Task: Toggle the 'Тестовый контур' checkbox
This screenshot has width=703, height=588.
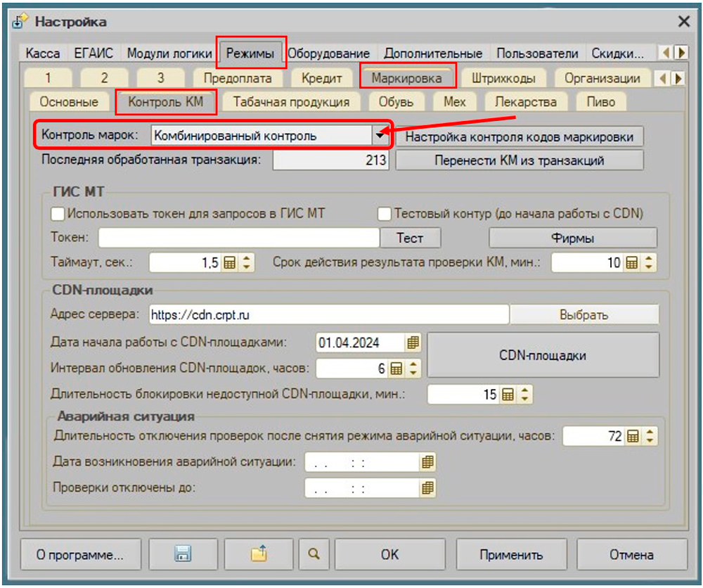Action: pos(385,213)
